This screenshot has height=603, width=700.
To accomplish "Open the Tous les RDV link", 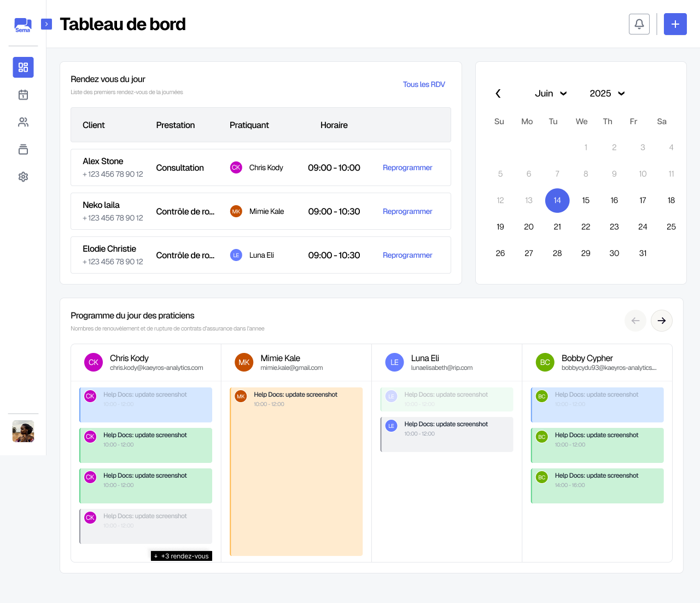I will click(424, 84).
